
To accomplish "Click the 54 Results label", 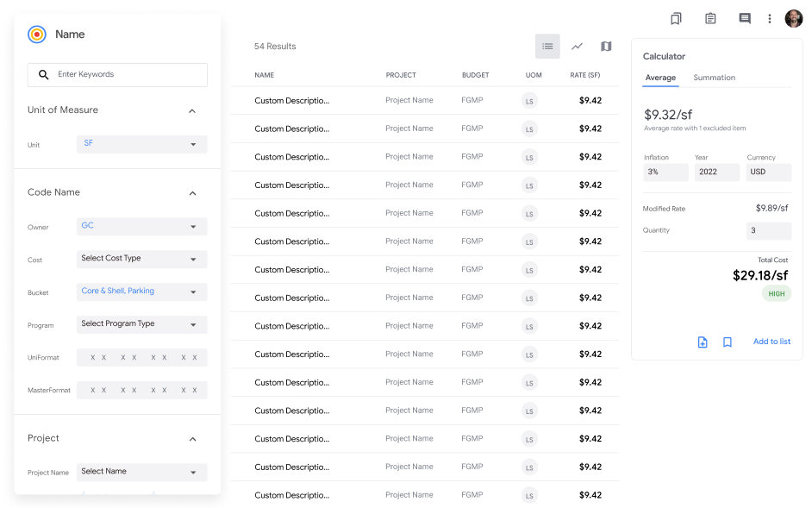I will pos(275,46).
